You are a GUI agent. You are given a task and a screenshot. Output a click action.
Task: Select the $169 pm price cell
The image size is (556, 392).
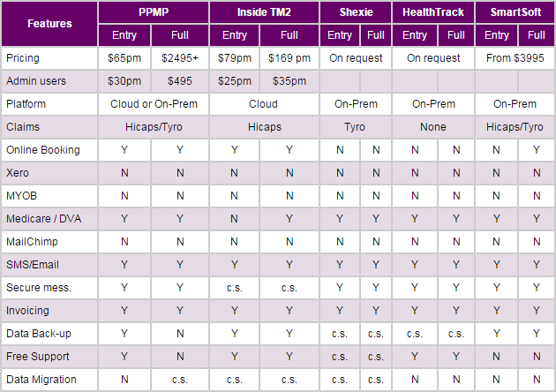click(289, 57)
